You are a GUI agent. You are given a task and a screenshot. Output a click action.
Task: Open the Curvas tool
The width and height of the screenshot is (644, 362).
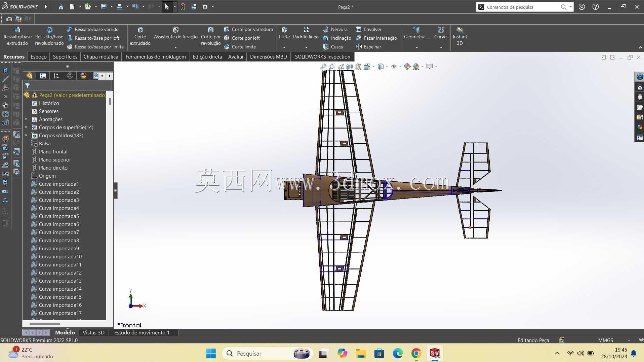441,33
